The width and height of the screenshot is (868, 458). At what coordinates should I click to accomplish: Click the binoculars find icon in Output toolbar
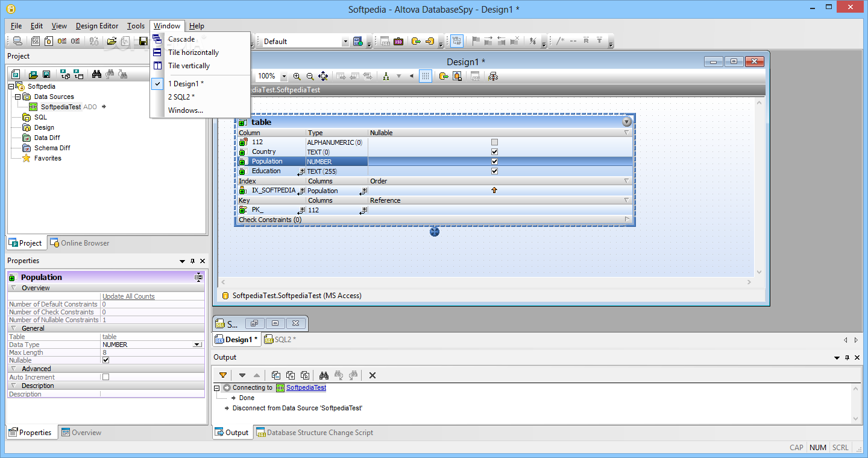[x=324, y=375]
